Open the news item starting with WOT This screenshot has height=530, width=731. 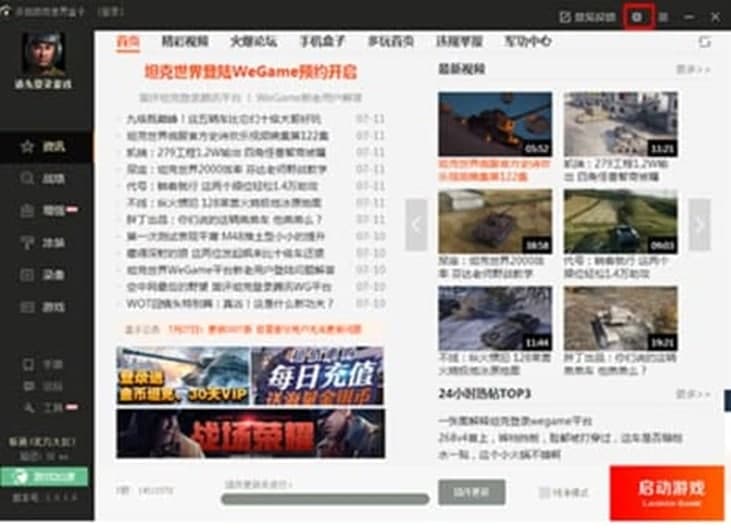[230, 303]
